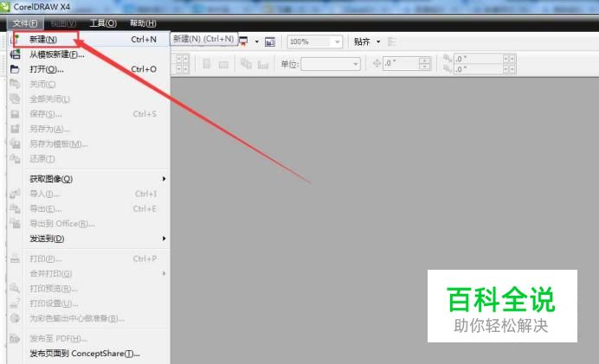Choose 打开(O)... to open a file
599x364 pixels.
coord(88,69)
